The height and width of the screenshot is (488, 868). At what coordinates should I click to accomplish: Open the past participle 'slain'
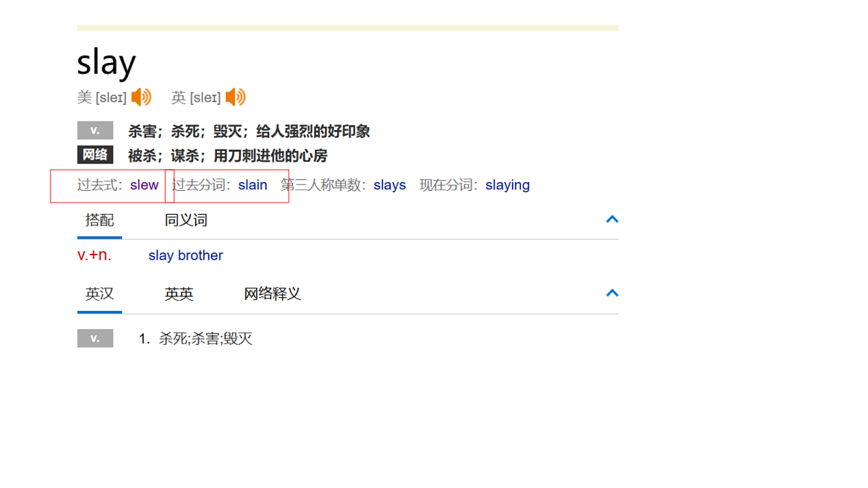pos(252,185)
